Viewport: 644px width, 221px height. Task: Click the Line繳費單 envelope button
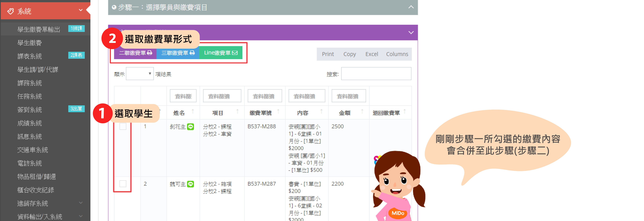[x=220, y=53]
